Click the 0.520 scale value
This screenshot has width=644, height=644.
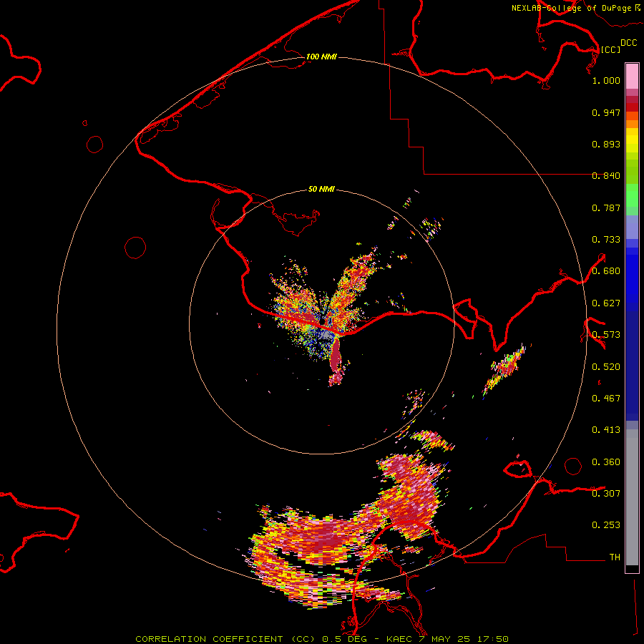[x=606, y=367]
